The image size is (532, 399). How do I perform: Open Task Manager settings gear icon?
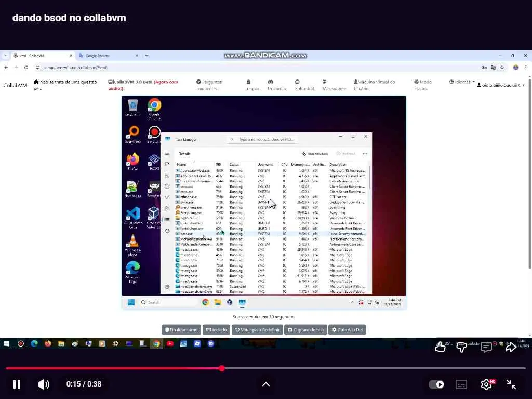[x=167, y=287]
